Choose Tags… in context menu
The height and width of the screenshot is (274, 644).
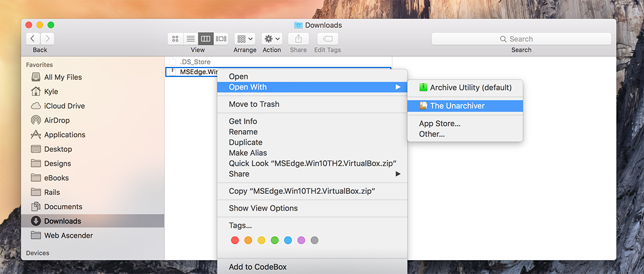(312, 225)
